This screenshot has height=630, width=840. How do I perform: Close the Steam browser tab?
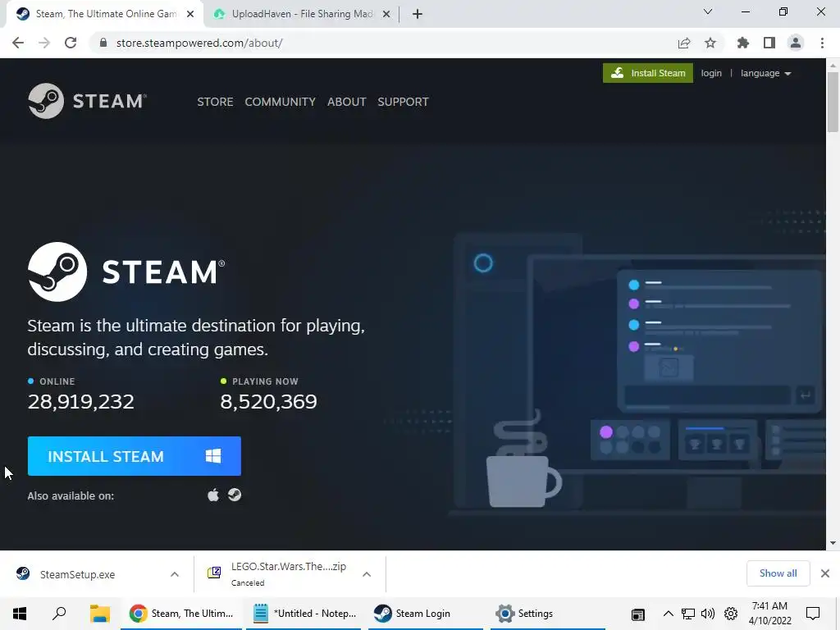point(190,14)
